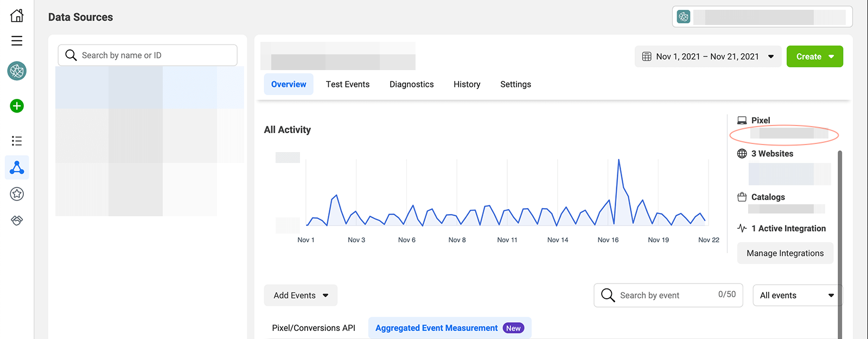Viewport: 868px width, 339px height.
Task: Open the star circle icon in sidebar
Action: (17, 193)
